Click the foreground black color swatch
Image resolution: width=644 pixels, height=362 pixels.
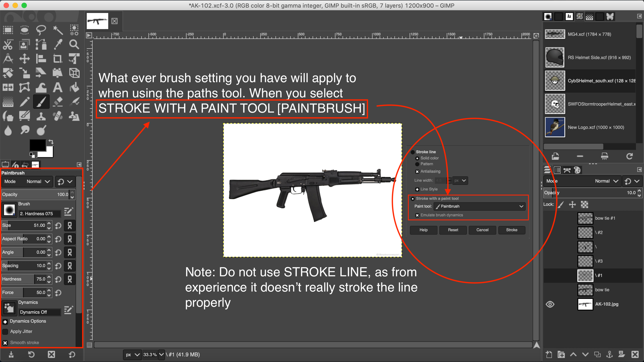click(38, 145)
